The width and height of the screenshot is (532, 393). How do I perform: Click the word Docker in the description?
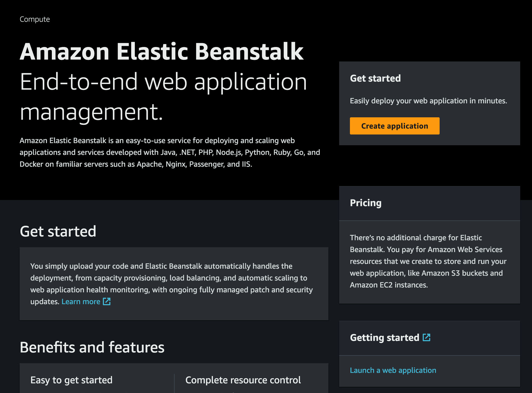(31, 164)
